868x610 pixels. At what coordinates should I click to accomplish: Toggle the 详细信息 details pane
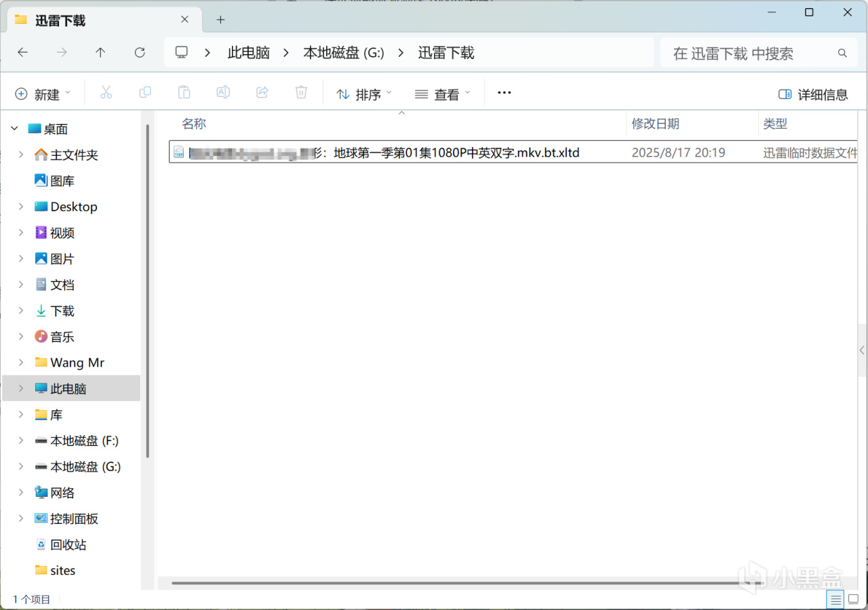(813, 94)
